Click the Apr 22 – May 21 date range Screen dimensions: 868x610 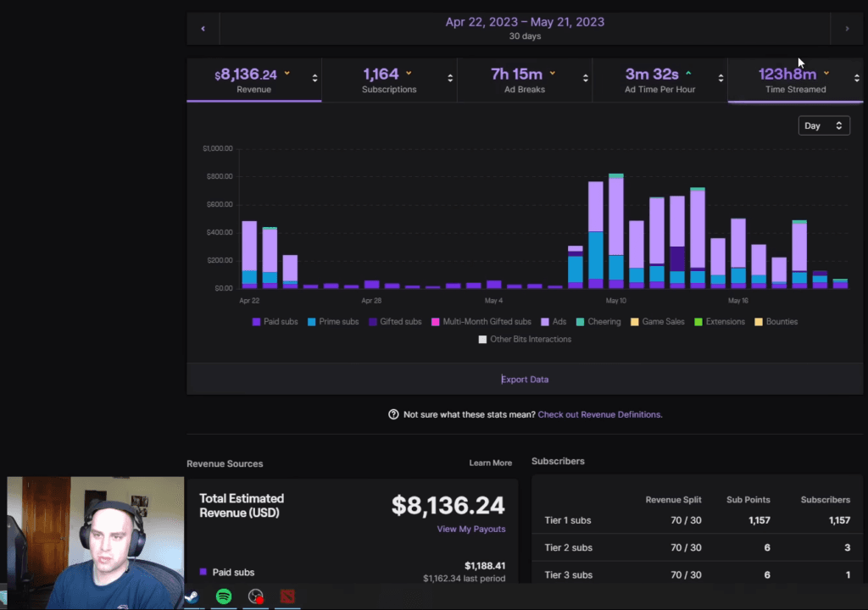point(525,22)
